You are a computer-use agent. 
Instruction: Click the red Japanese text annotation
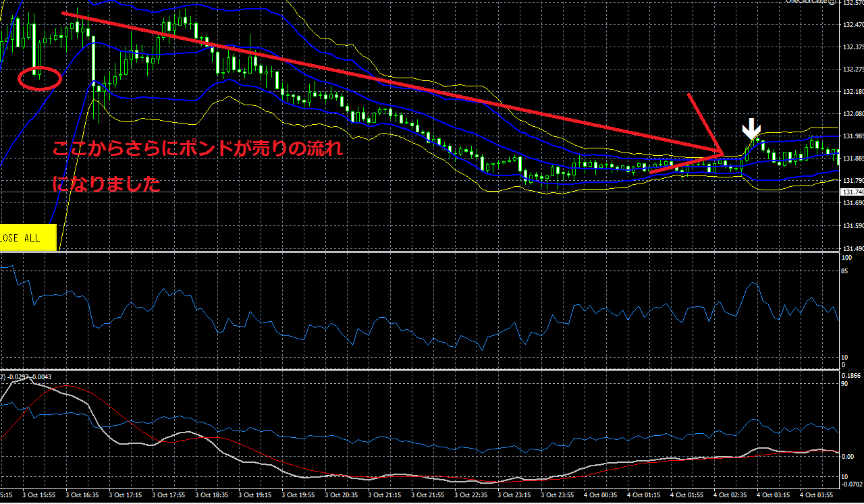pyautogui.click(x=197, y=150)
